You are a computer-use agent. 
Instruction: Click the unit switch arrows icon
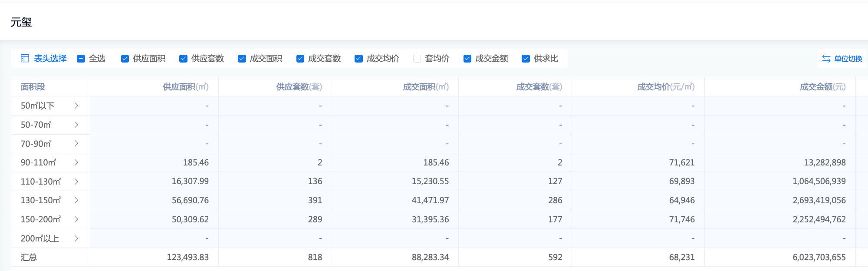pyautogui.click(x=826, y=59)
